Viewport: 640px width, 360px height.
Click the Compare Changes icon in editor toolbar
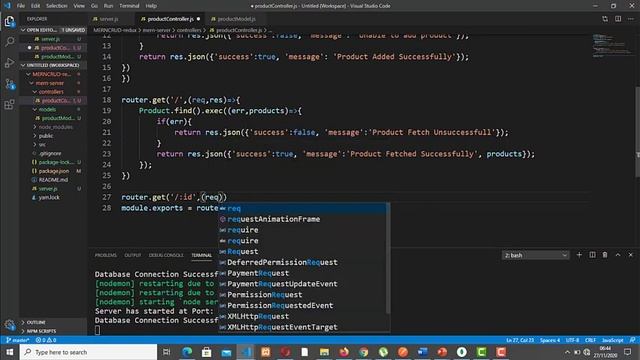(605, 19)
